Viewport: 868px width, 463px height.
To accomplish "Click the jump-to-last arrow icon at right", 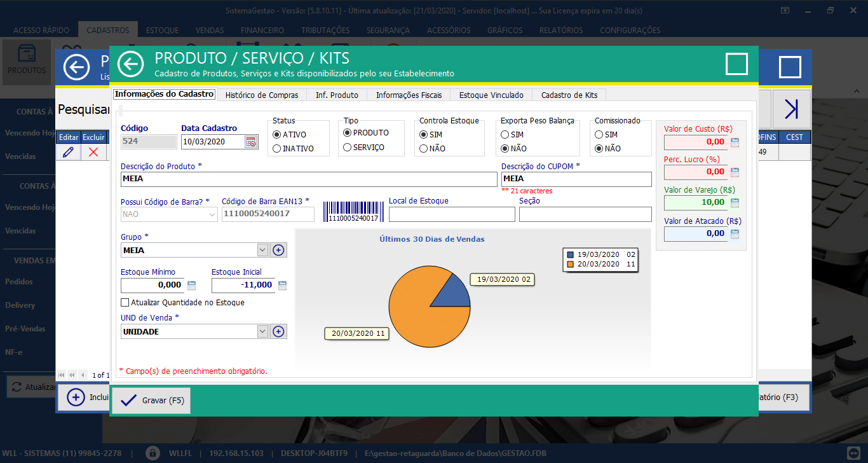I will (792, 109).
